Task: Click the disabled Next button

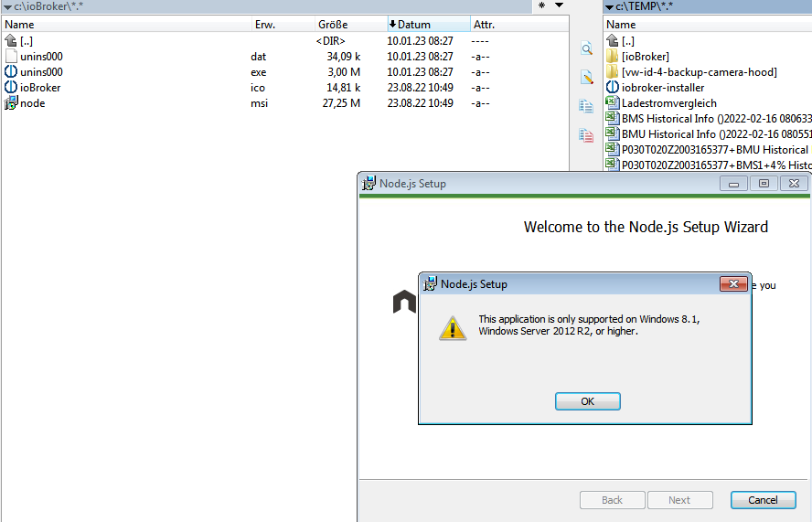Action: [679, 500]
